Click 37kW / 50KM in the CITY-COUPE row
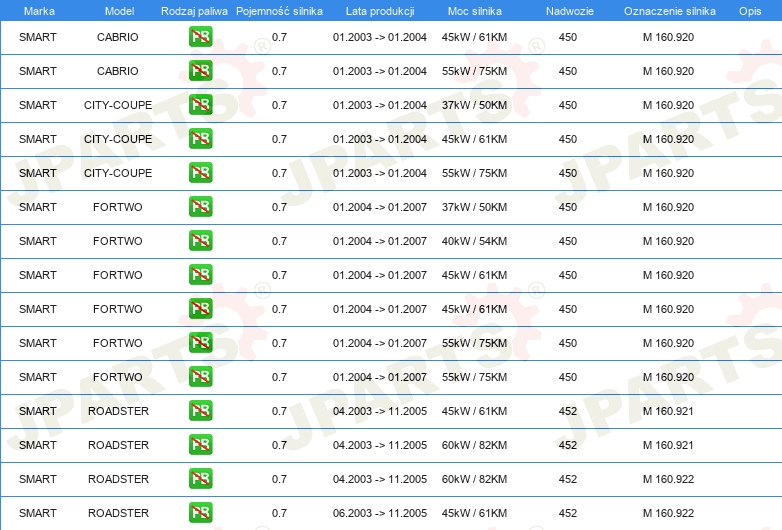This screenshot has height=530, width=782. pyautogui.click(x=474, y=105)
